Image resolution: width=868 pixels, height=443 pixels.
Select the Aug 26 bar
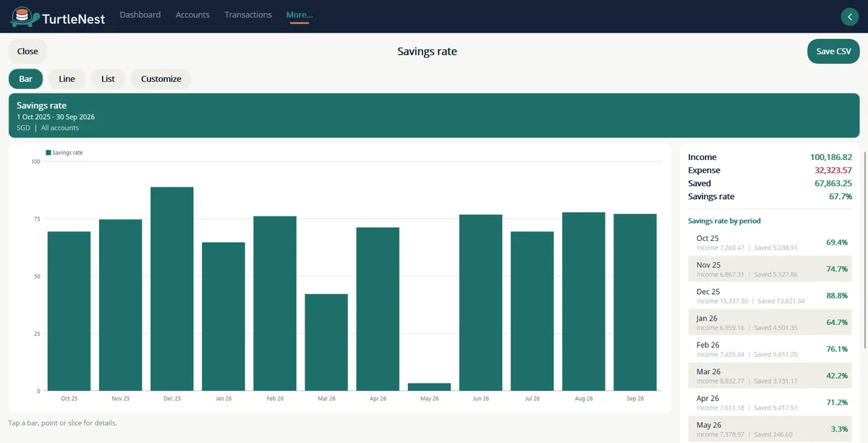[584, 302]
